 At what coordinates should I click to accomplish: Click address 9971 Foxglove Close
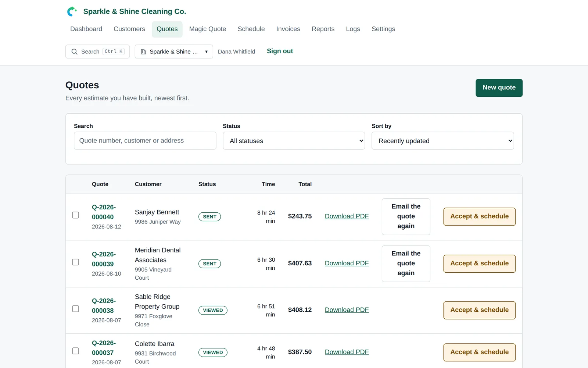coord(154,320)
